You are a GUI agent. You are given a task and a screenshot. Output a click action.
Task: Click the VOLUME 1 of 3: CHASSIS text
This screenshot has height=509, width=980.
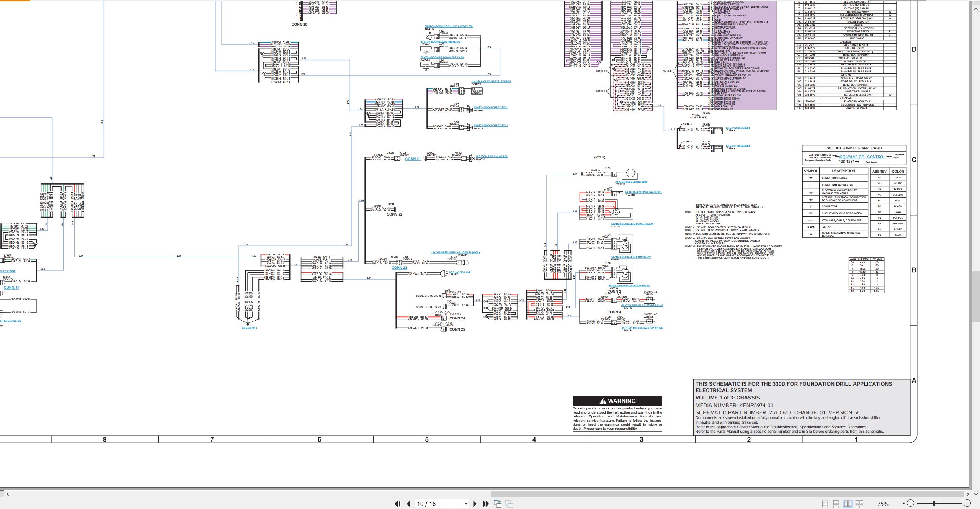tap(727, 398)
